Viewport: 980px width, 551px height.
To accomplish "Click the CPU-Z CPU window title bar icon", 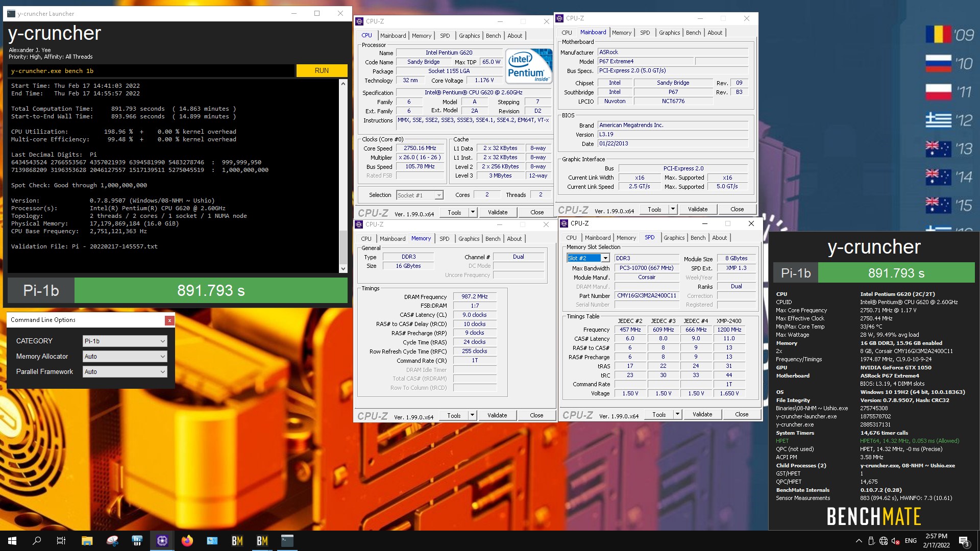I will [359, 21].
